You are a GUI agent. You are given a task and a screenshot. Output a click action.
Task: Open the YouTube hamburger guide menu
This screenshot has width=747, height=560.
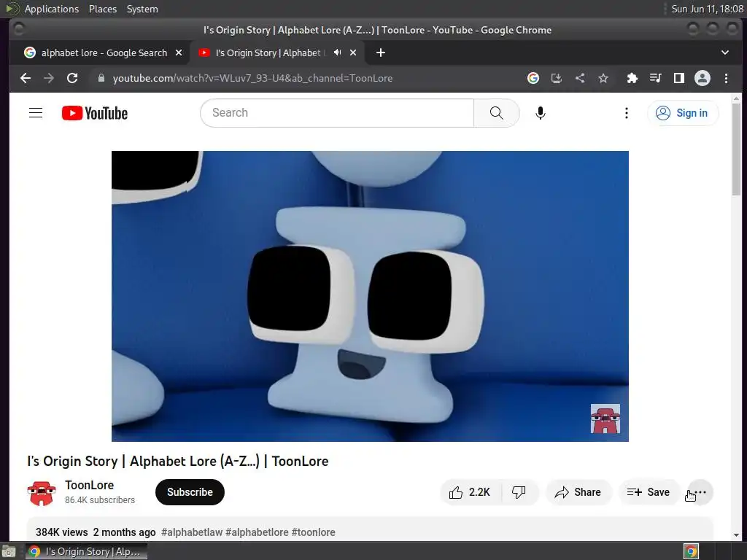click(x=36, y=113)
